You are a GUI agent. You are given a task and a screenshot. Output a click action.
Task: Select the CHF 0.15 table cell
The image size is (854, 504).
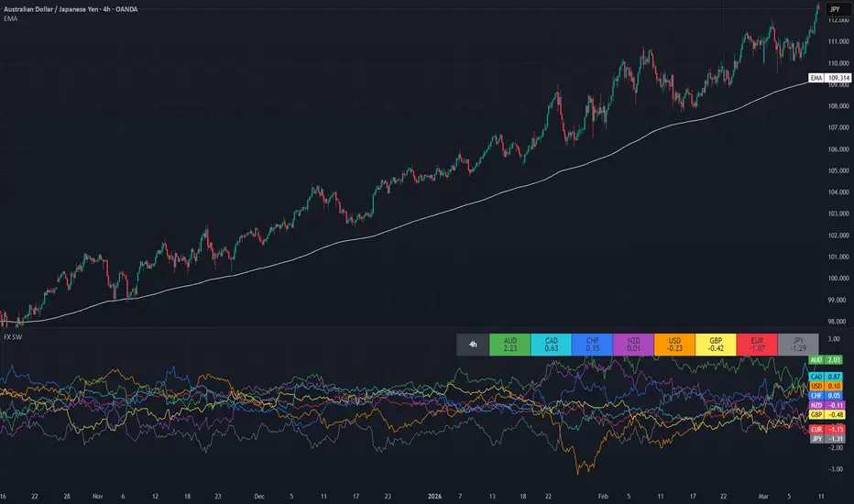(x=593, y=345)
